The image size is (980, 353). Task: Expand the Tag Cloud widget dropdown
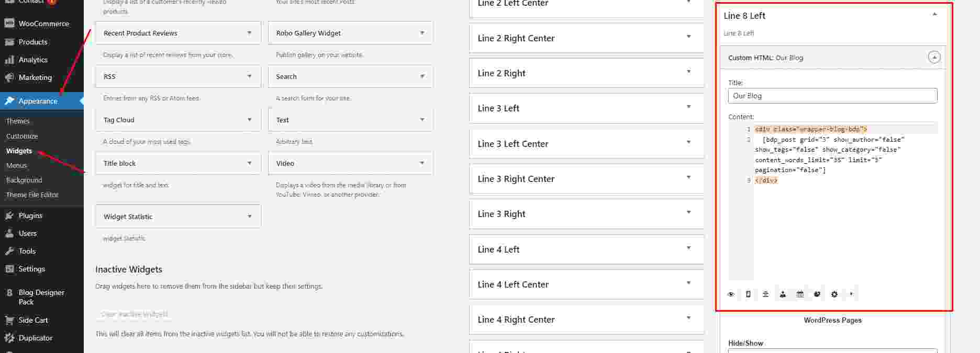[249, 120]
